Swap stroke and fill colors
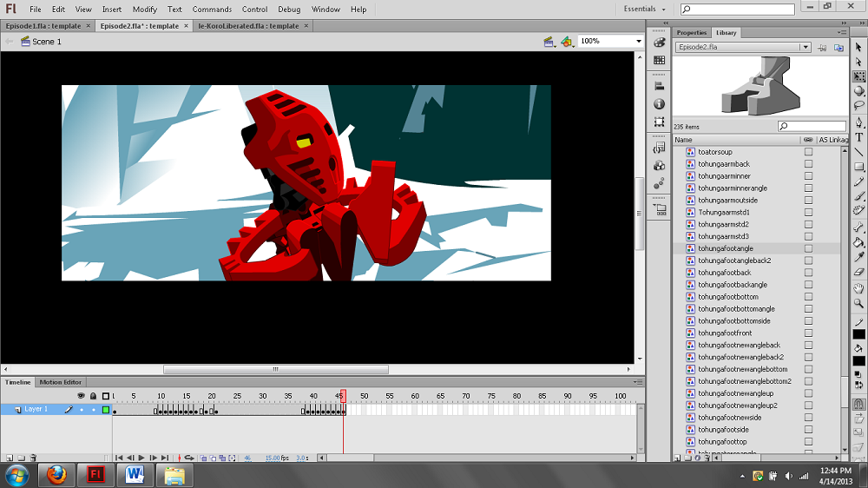 click(x=859, y=385)
